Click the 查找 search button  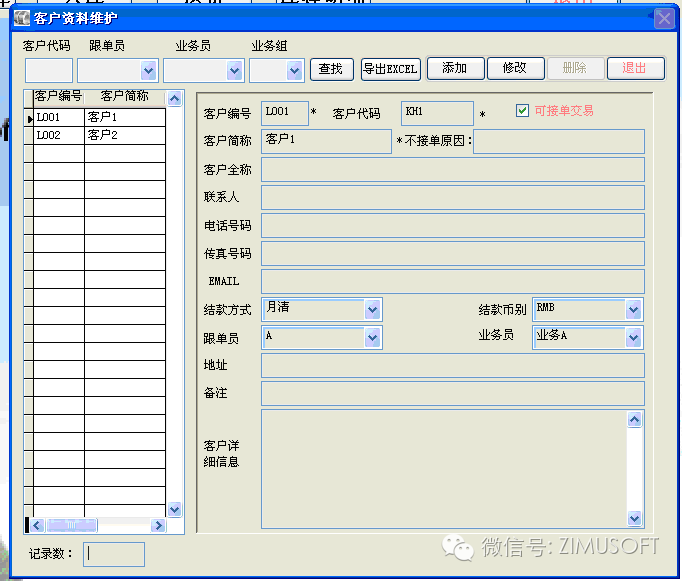pyautogui.click(x=330, y=69)
